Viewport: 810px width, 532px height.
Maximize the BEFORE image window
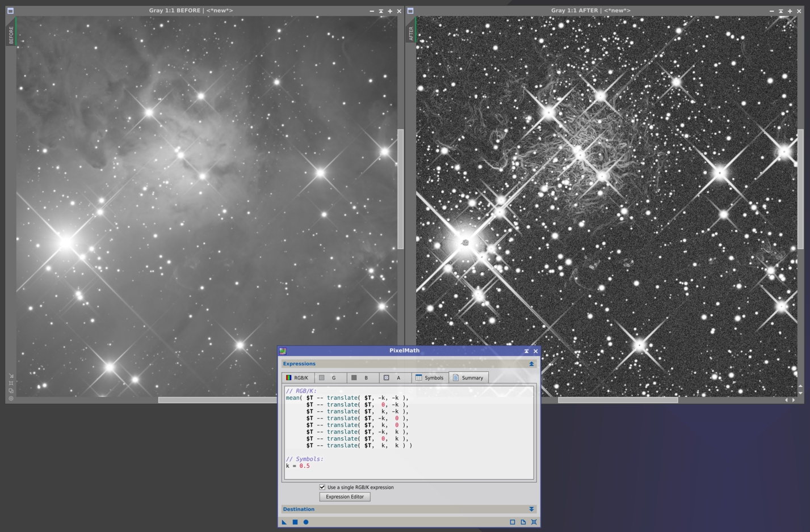click(390, 11)
